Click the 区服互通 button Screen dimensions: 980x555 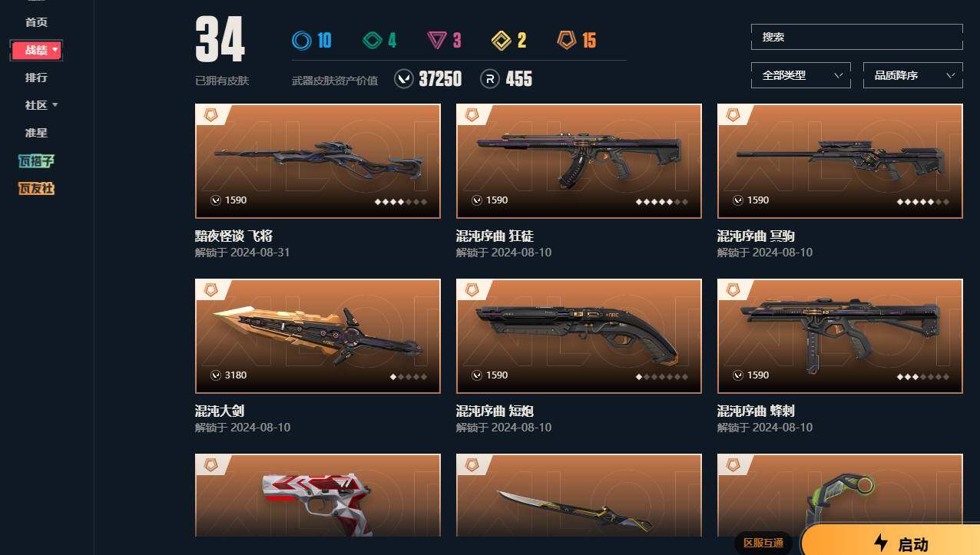coord(763,543)
